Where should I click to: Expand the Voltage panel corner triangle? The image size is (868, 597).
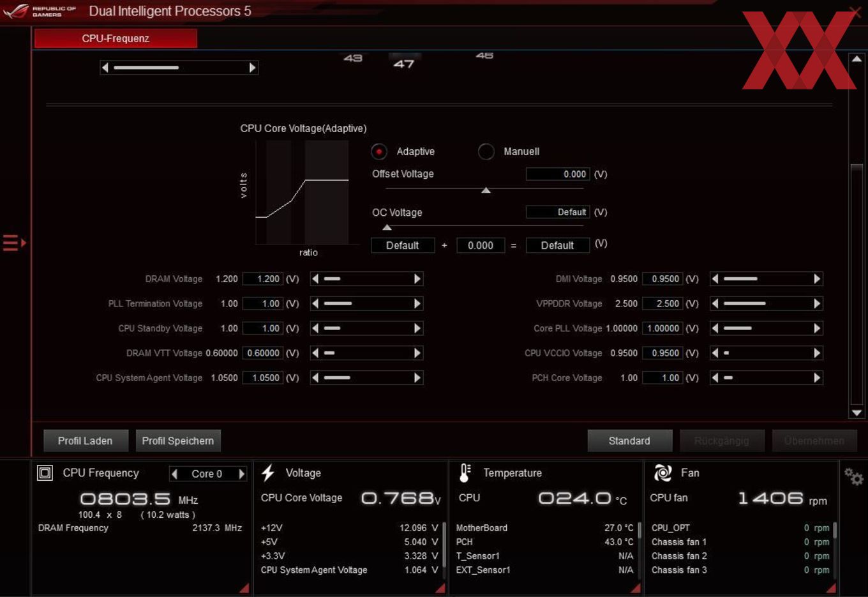click(440, 588)
